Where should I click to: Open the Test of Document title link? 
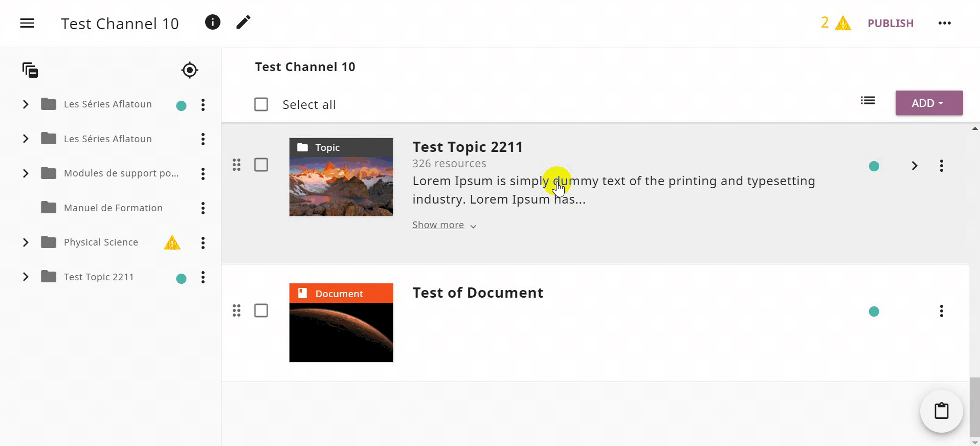click(478, 293)
